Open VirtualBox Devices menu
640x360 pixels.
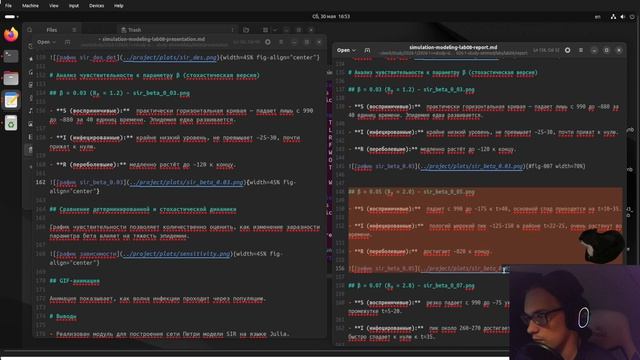(96, 6)
